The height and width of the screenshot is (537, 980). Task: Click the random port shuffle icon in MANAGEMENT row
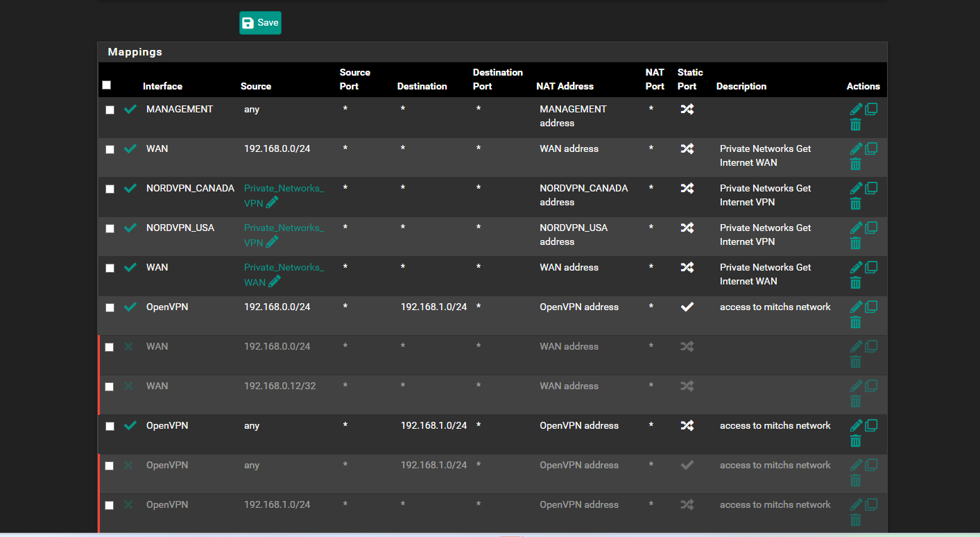tap(687, 109)
